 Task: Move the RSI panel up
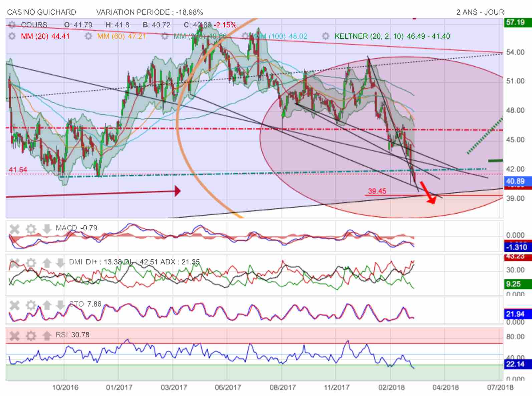click(47, 336)
